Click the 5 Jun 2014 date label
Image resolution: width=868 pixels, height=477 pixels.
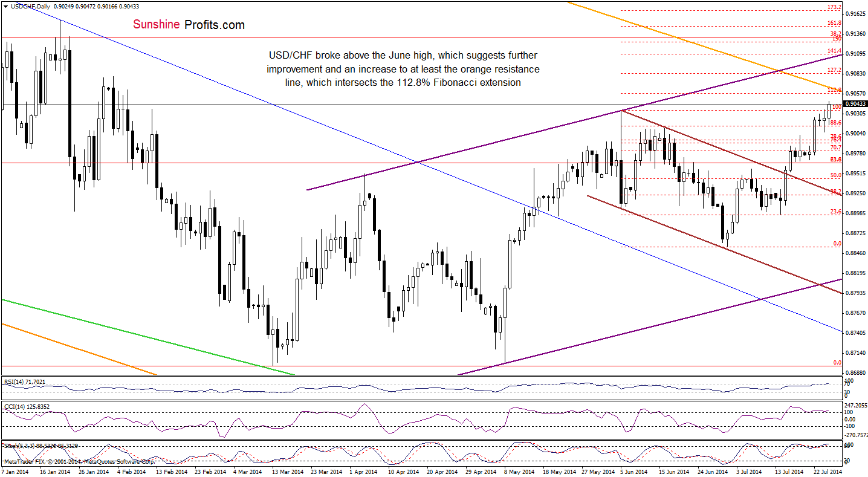coord(635,471)
